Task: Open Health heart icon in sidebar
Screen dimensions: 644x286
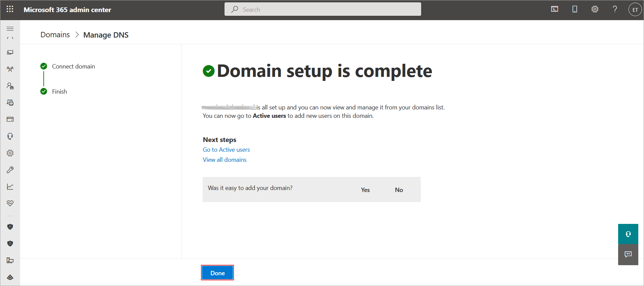Action: click(10, 203)
